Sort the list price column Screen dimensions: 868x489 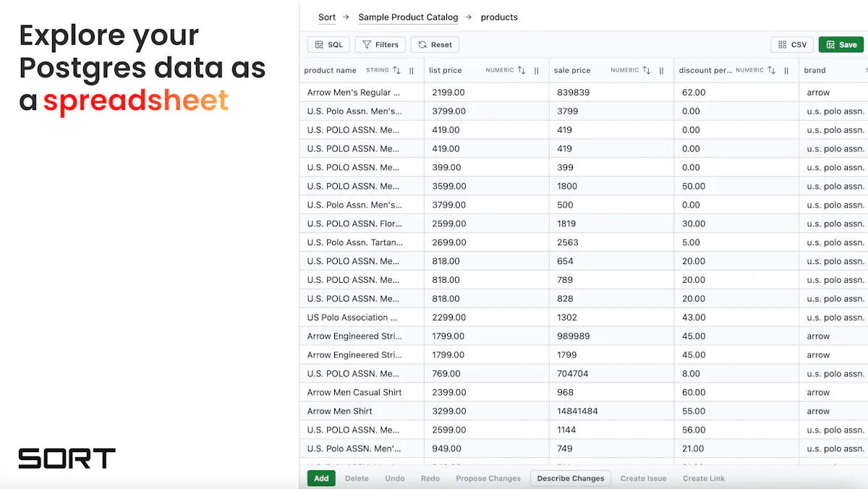point(522,70)
